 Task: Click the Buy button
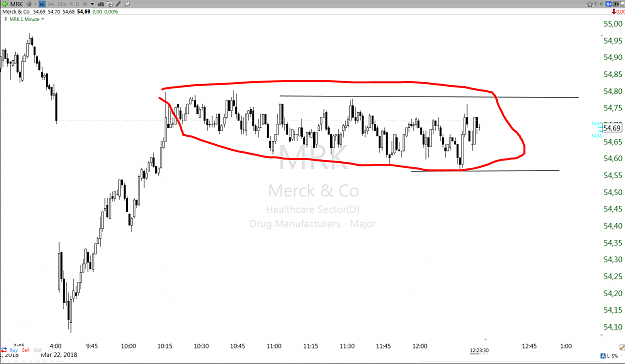coord(14,350)
